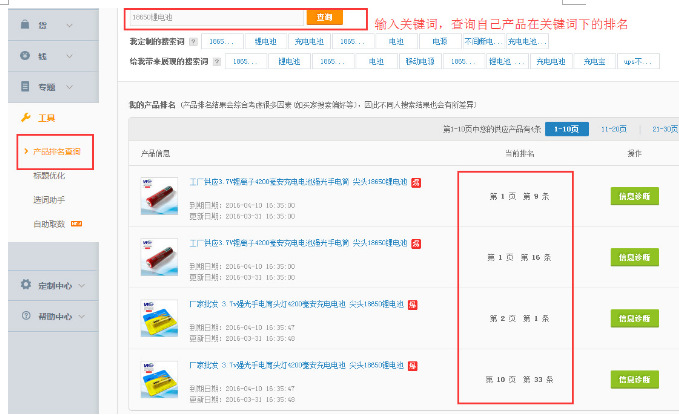Viewport: 679px width, 415px height.
Task: Click the orange 查询 search button
Action: pos(325,17)
